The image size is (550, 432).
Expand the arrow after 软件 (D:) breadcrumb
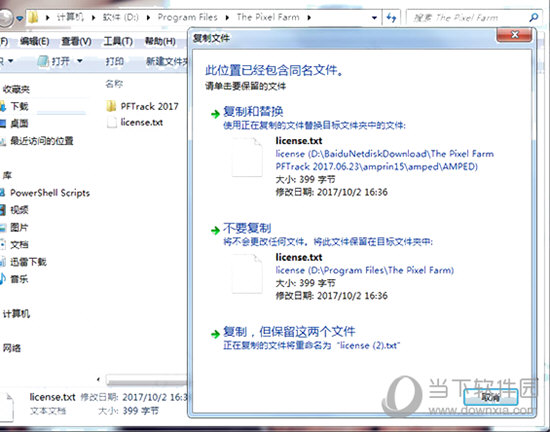coord(148,18)
